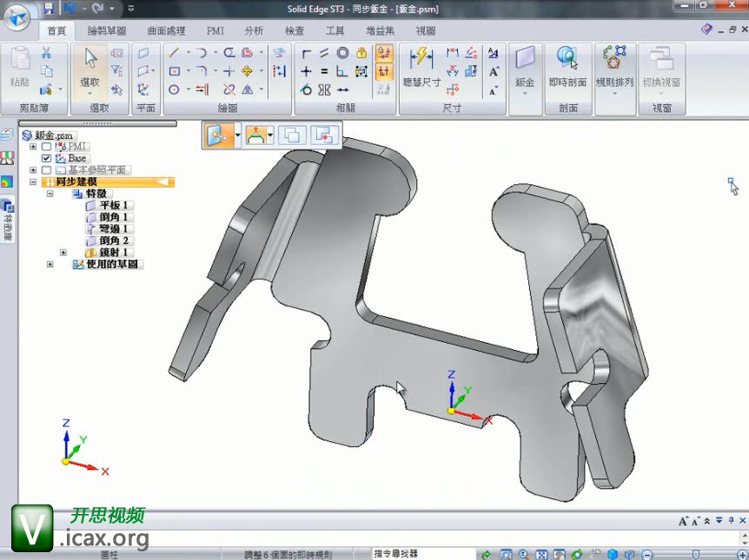Open the 鈑金 dropdown button
This screenshot has width=749, height=560.
(x=525, y=79)
